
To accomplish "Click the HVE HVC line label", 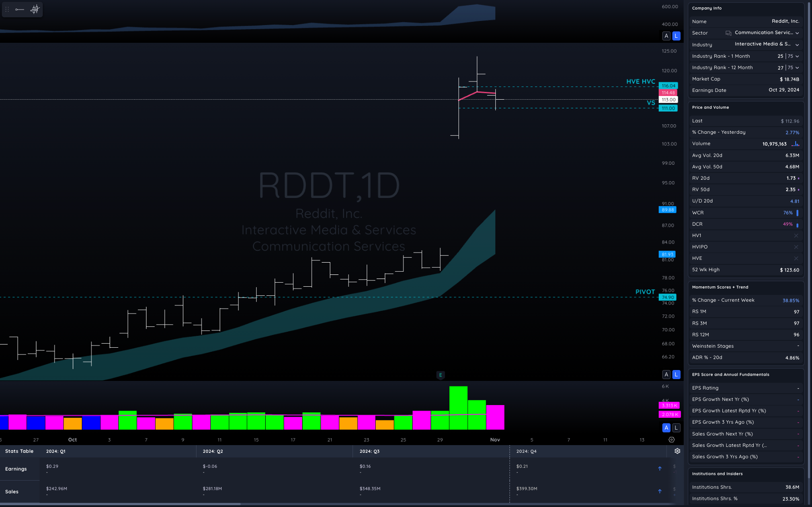I will pyautogui.click(x=641, y=81).
